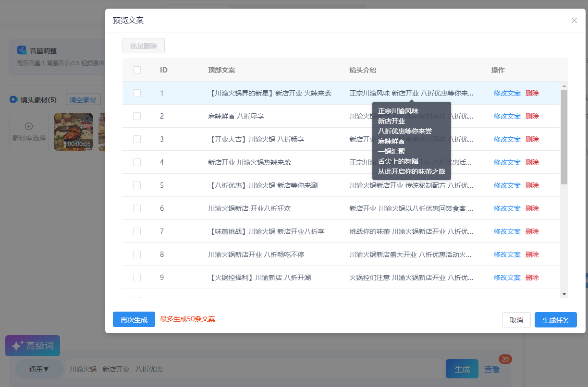
Task: Click the 镜头素材 video icon
Action: (14, 99)
